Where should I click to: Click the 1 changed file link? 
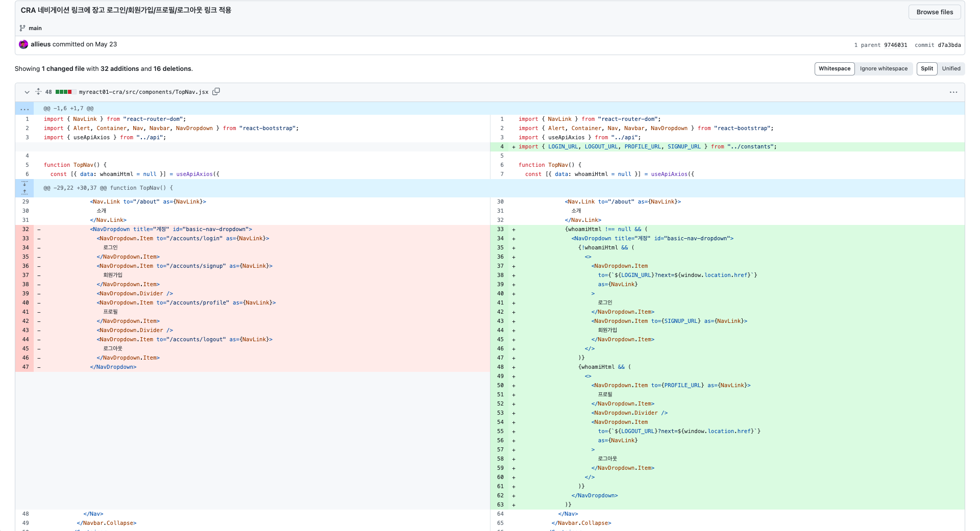63,69
